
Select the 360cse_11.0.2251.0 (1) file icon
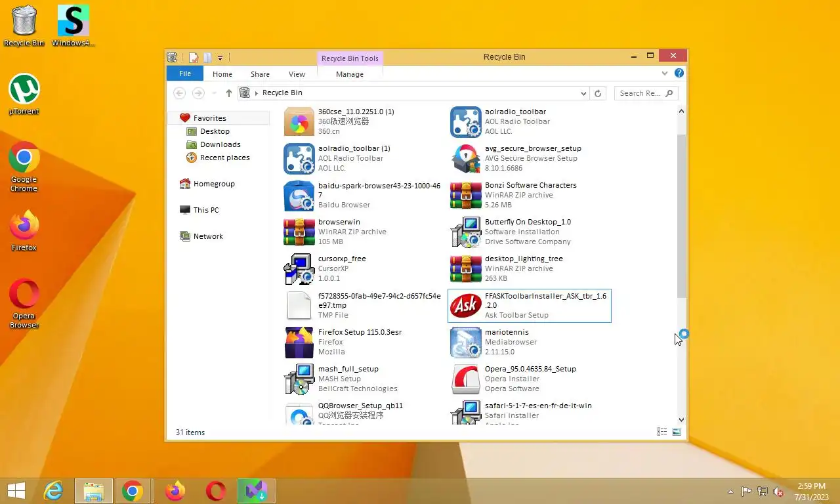299,122
